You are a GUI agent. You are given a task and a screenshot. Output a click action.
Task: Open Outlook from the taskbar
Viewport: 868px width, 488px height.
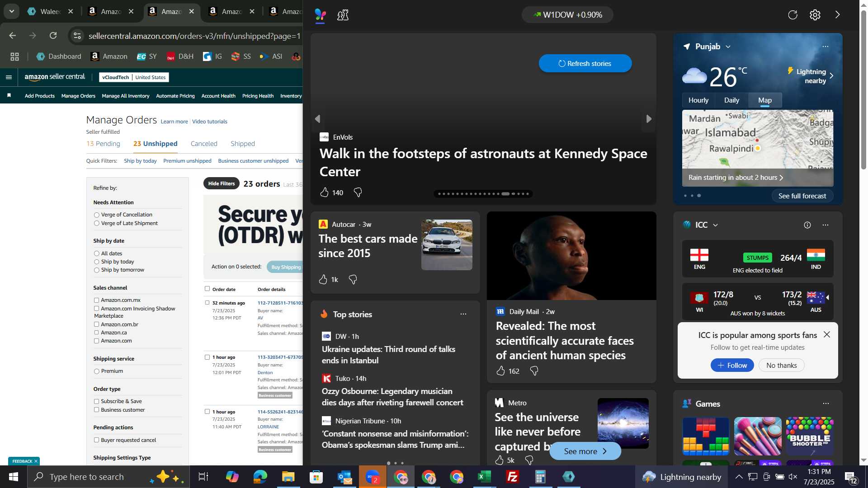tap(344, 477)
